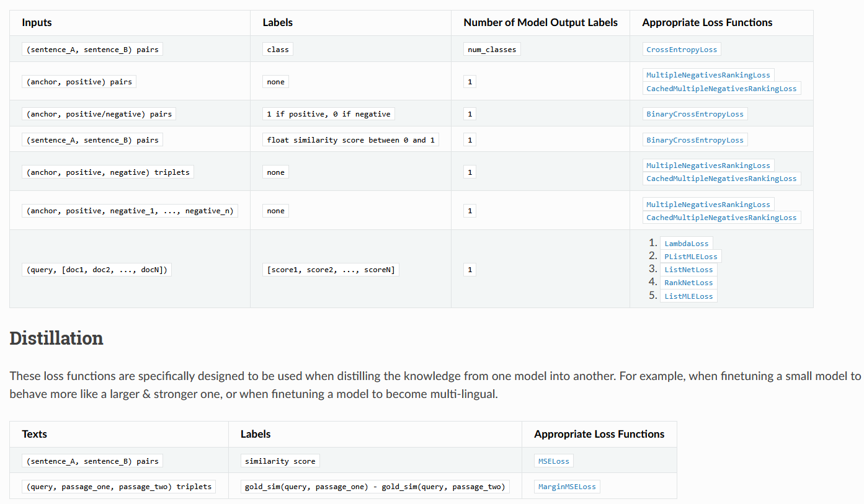Image resolution: width=864 pixels, height=504 pixels.
Task: Select MultipleNegativesRankingLoss in the triplets row
Action: pyautogui.click(x=708, y=166)
